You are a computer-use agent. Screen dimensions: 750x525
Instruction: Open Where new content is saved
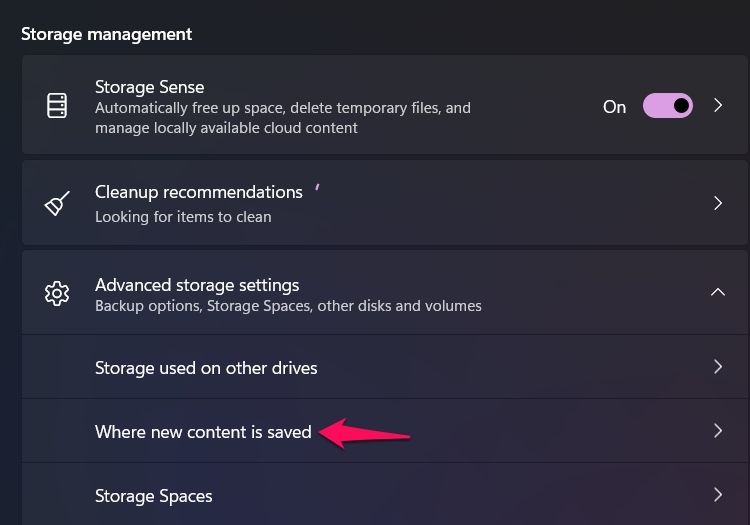click(x=385, y=431)
